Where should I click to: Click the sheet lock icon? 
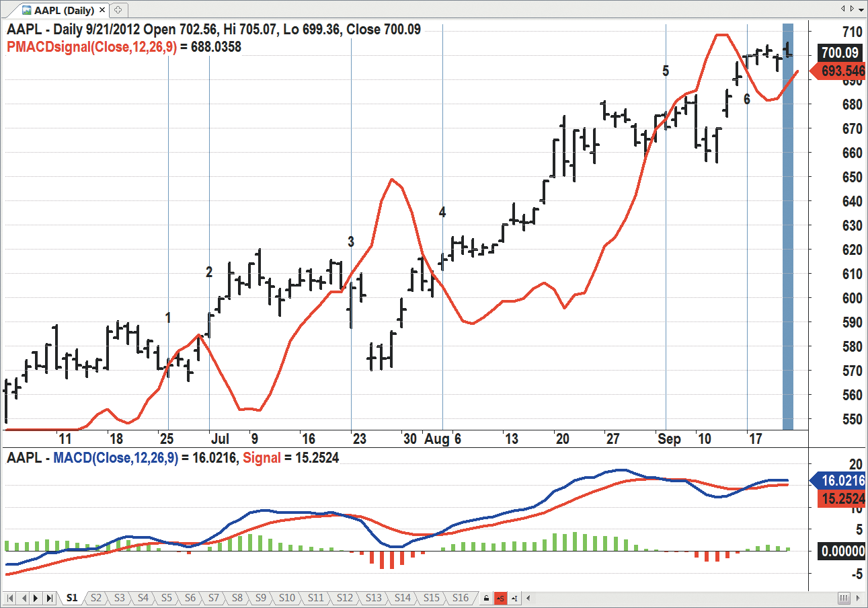click(486, 598)
